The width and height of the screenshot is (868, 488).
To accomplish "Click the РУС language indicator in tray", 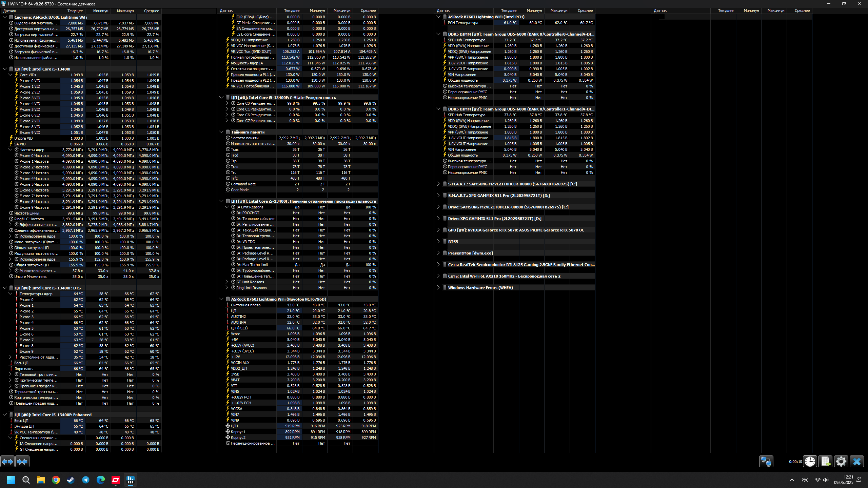I will coord(805,480).
